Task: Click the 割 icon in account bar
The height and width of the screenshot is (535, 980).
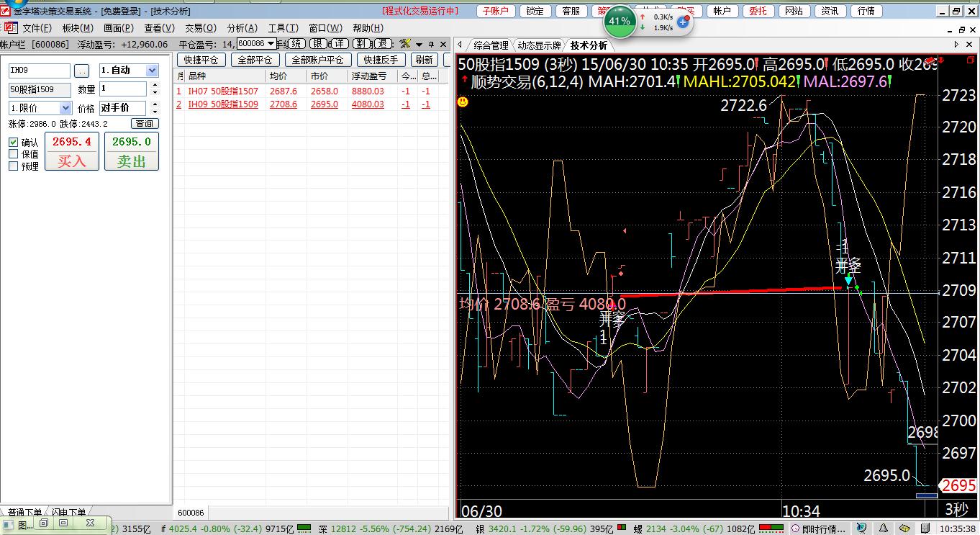Action: coord(361,44)
